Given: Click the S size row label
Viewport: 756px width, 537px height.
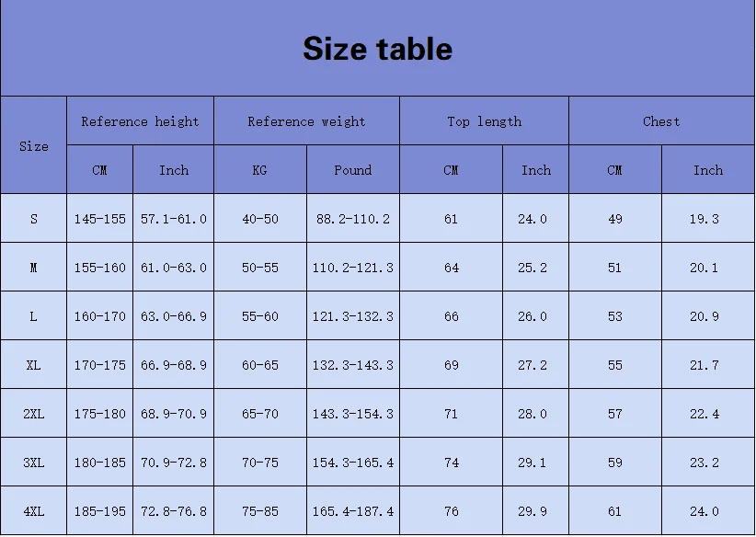Looking at the screenshot, I should tap(34, 219).
